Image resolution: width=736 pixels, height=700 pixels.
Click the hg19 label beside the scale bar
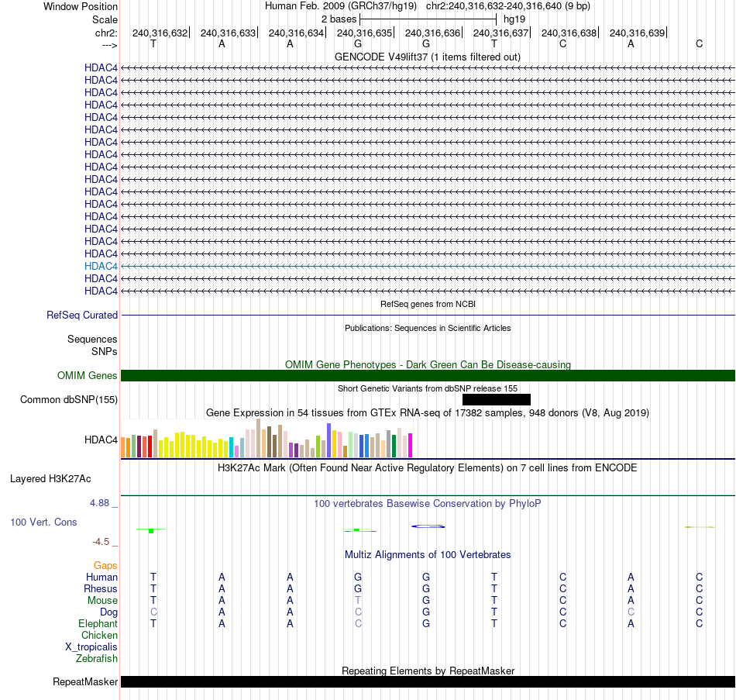click(x=514, y=19)
